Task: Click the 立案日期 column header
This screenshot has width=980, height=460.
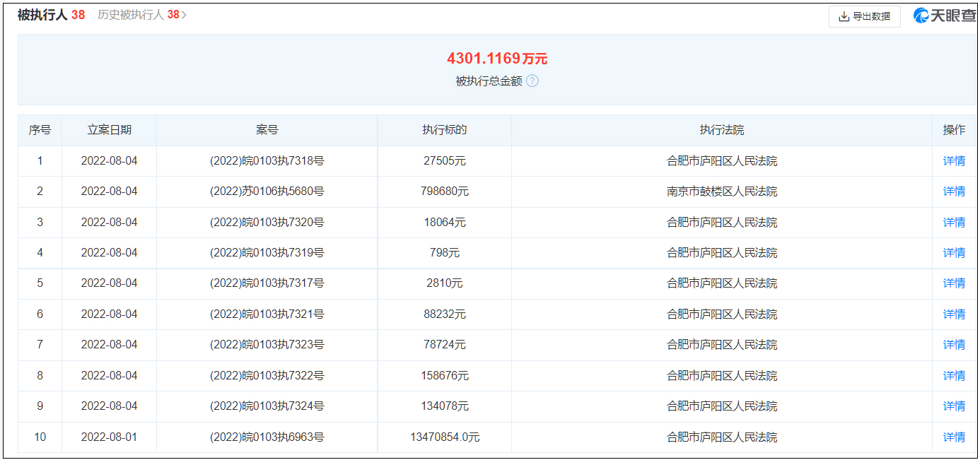Action: pos(110,130)
